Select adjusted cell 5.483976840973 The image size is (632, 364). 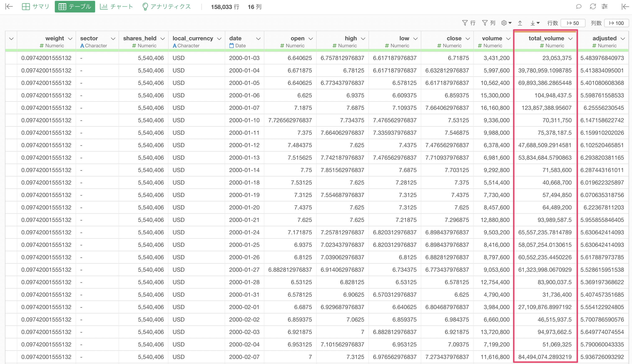[602, 58]
